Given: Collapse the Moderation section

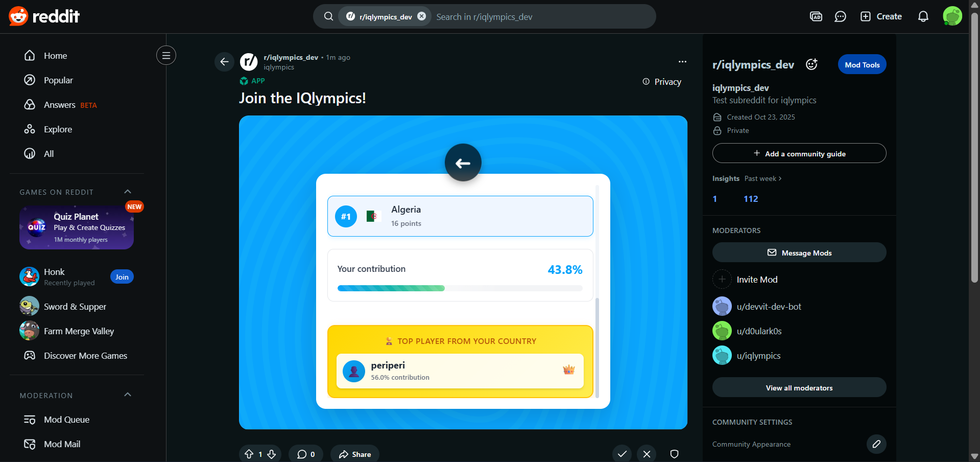Looking at the screenshot, I should tap(128, 395).
